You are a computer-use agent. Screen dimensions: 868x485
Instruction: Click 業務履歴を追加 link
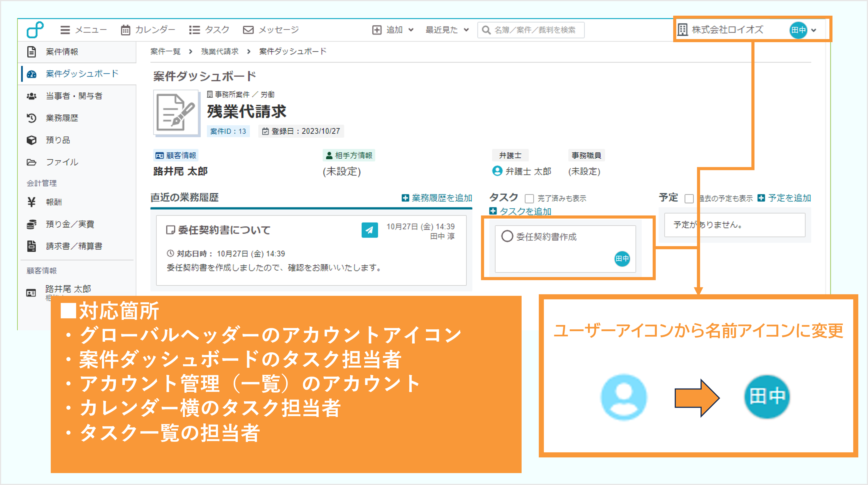point(437,198)
